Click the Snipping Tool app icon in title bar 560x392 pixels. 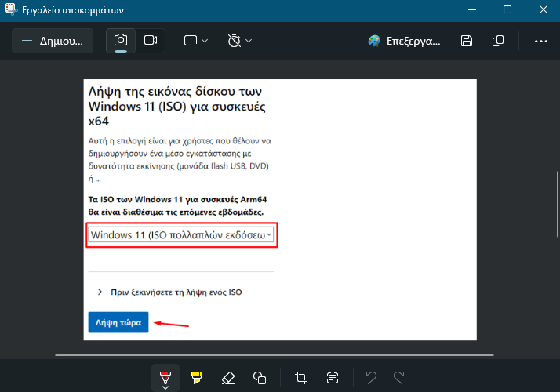click(11, 9)
